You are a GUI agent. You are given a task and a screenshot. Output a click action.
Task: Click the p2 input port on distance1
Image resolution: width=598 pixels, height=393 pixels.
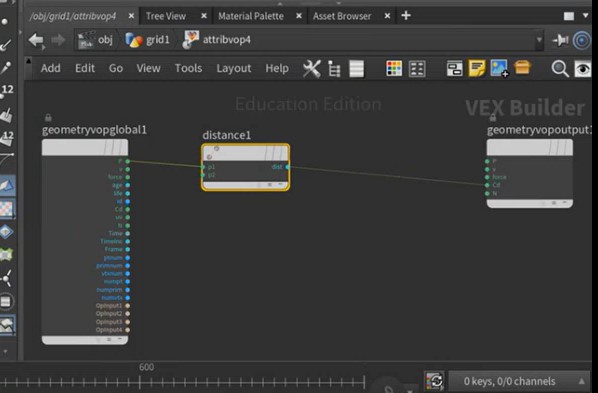click(203, 175)
